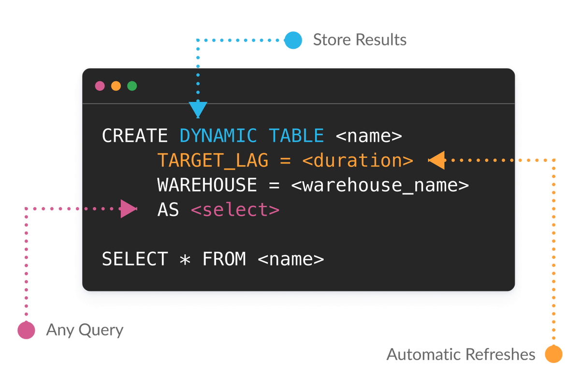This screenshot has height=392, width=580.
Task: Click the 'CREATE' keyword in code
Action: coord(135,136)
